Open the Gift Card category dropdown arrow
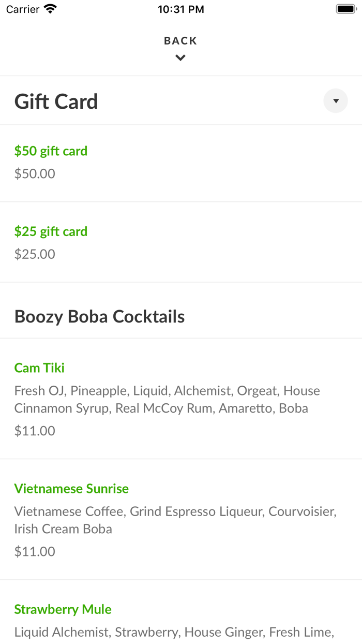This screenshot has height=644, width=362. click(336, 101)
